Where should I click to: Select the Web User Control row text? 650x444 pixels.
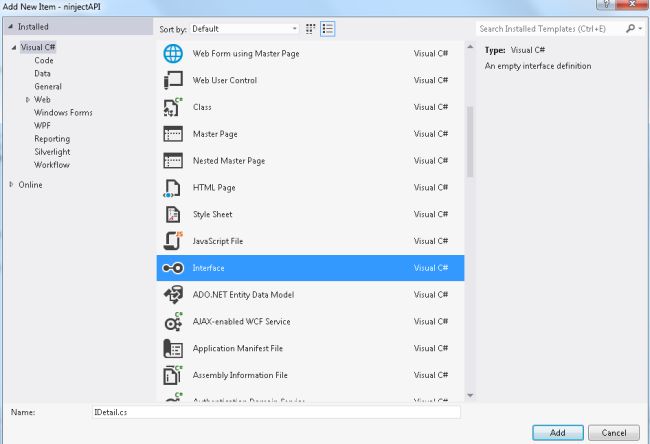click(x=225, y=80)
